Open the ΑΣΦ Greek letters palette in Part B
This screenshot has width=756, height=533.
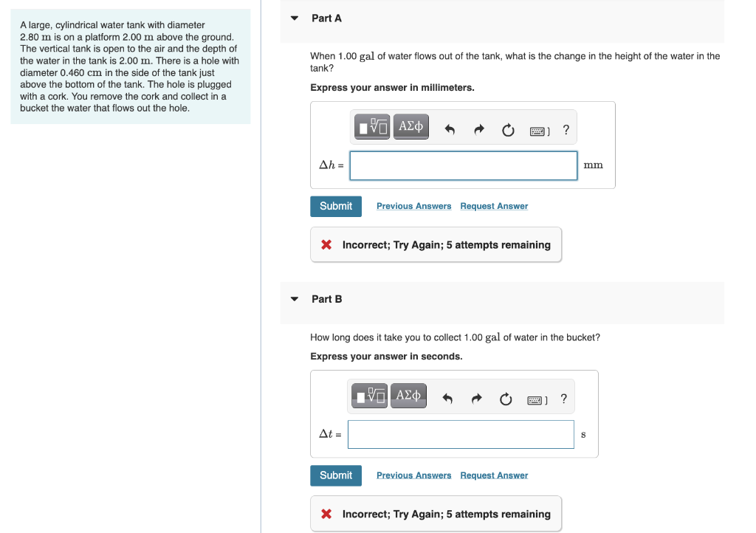point(408,396)
